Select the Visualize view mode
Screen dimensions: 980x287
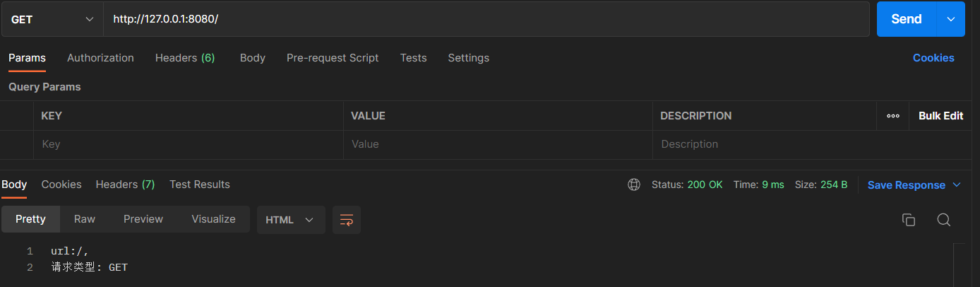pos(213,219)
